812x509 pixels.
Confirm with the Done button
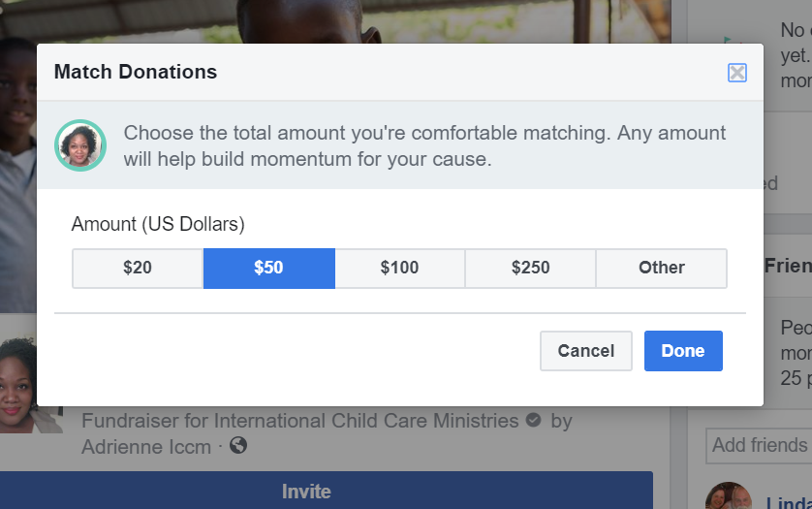(x=683, y=351)
